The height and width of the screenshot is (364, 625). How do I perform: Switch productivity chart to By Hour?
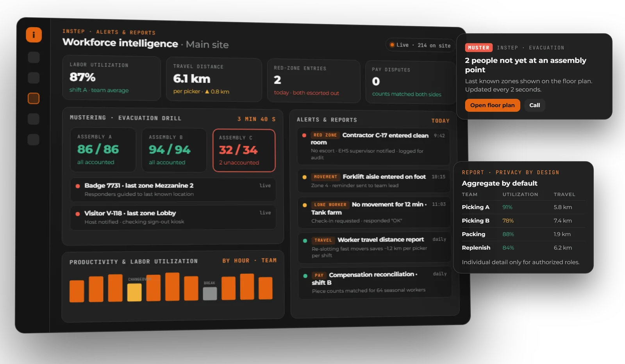[x=236, y=261]
